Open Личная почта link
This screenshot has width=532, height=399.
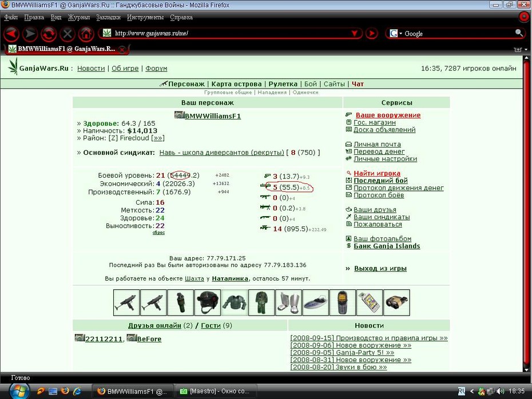tap(377, 144)
